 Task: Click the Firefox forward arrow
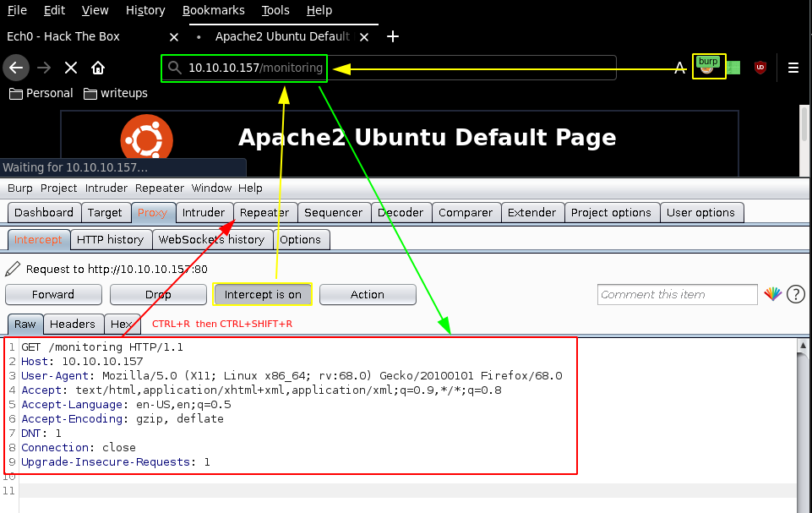click(x=44, y=68)
